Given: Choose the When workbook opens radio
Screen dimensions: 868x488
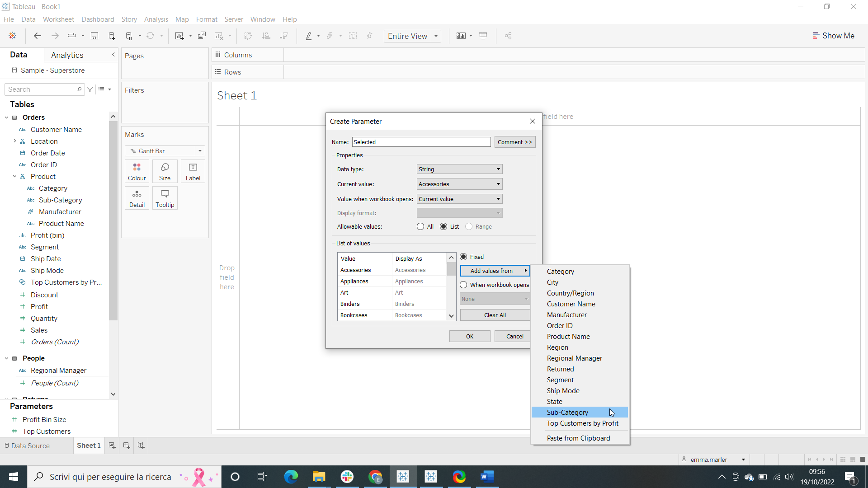Looking at the screenshot, I should (x=463, y=285).
